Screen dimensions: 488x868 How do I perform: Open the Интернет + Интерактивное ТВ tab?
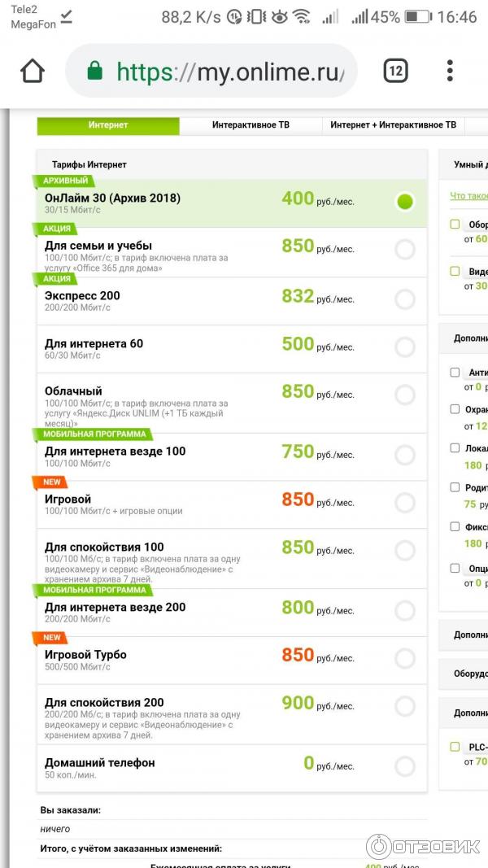click(393, 125)
